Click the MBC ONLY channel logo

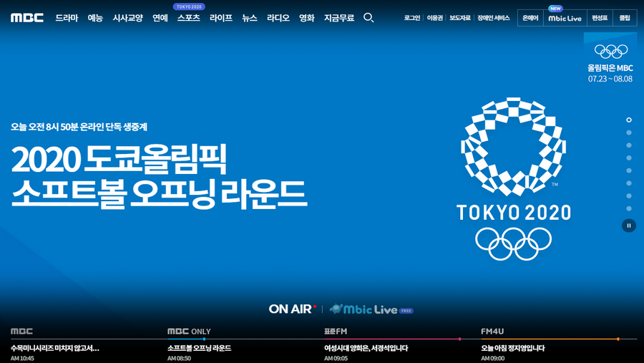click(189, 331)
